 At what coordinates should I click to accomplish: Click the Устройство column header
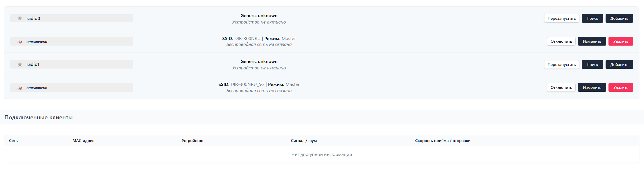coord(192,141)
